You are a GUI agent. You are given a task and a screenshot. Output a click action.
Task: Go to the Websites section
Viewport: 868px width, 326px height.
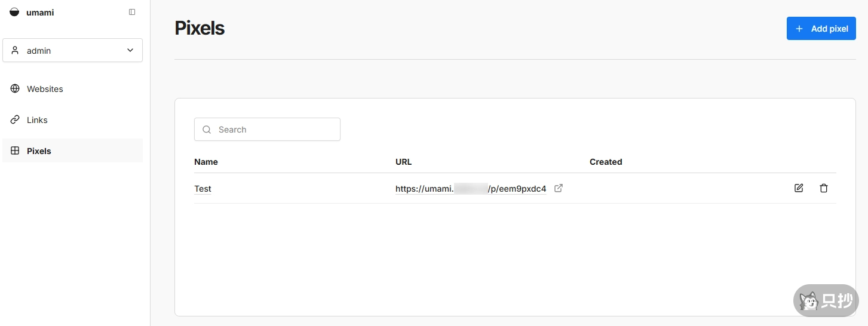(45, 89)
